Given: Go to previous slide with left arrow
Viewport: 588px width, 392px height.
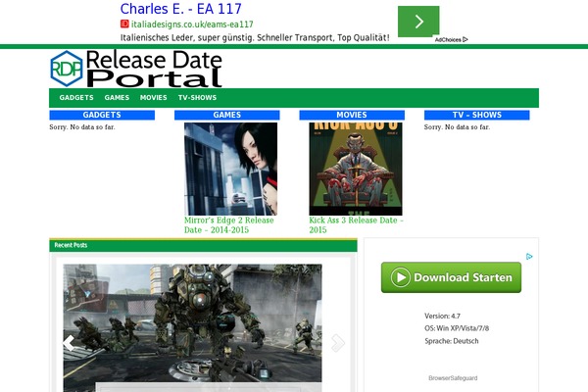Looking at the screenshot, I should click(69, 343).
